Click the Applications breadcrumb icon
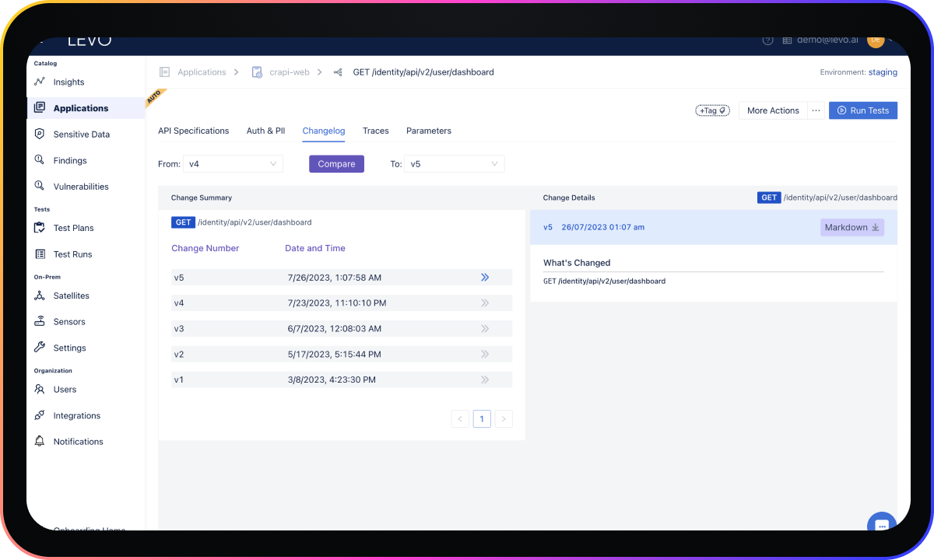This screenshot has width=934, height=560. (x=164, y=72)
